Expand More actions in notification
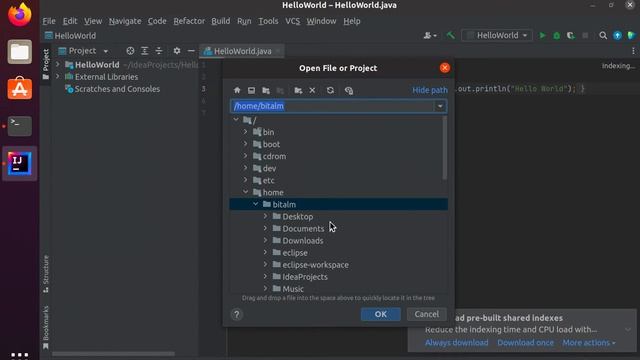This screenshot has width=640, height=360. pos(589,343)
